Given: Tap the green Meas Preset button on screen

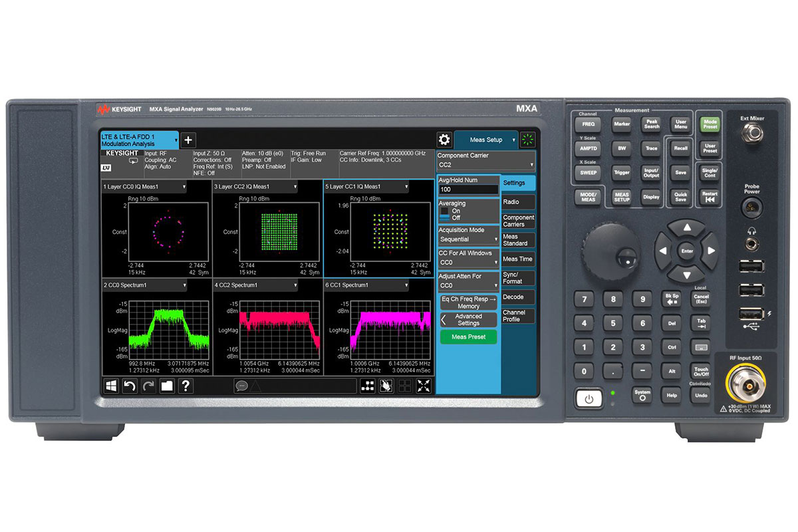Looking at the screenshot, I should (468, 337).
